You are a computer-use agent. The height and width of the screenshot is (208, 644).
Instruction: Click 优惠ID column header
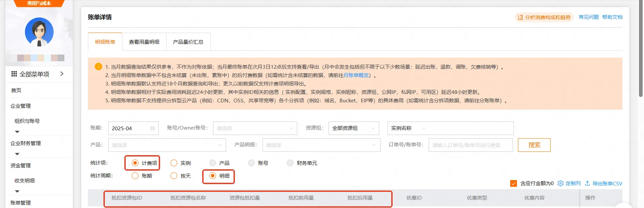coord(414,198)
